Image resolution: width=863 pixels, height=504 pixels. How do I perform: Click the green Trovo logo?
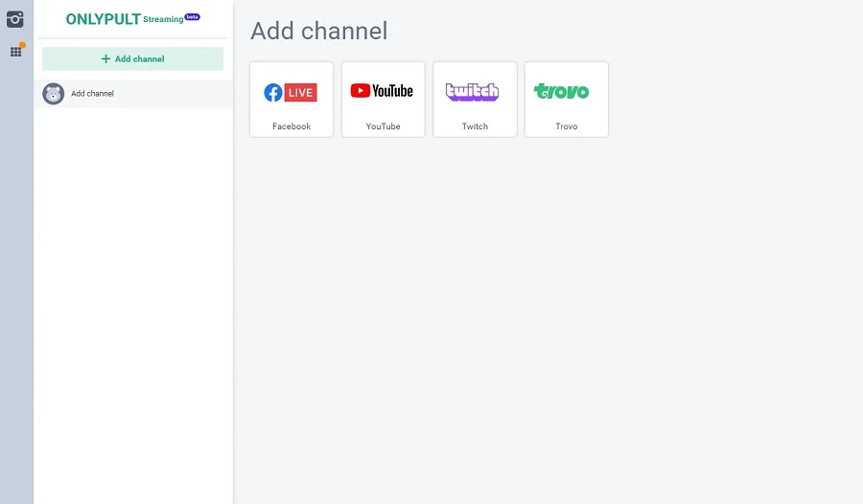tap(562, 92)
